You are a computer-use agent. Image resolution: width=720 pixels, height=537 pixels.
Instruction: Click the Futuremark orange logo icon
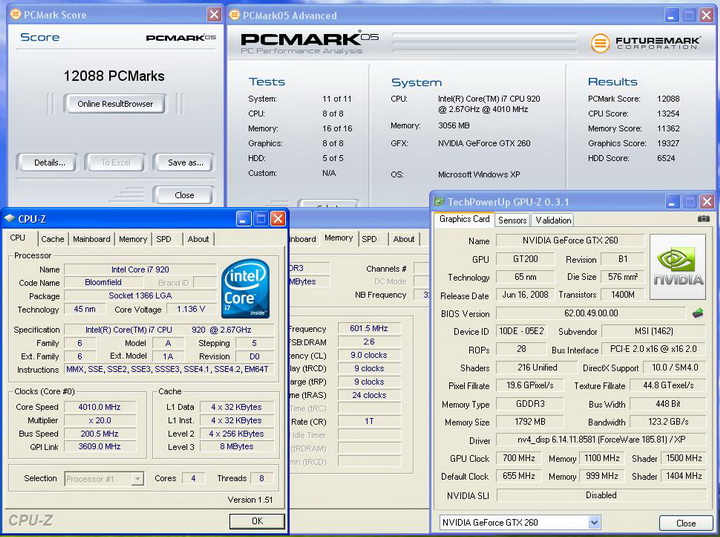click(x=600, y=43)
